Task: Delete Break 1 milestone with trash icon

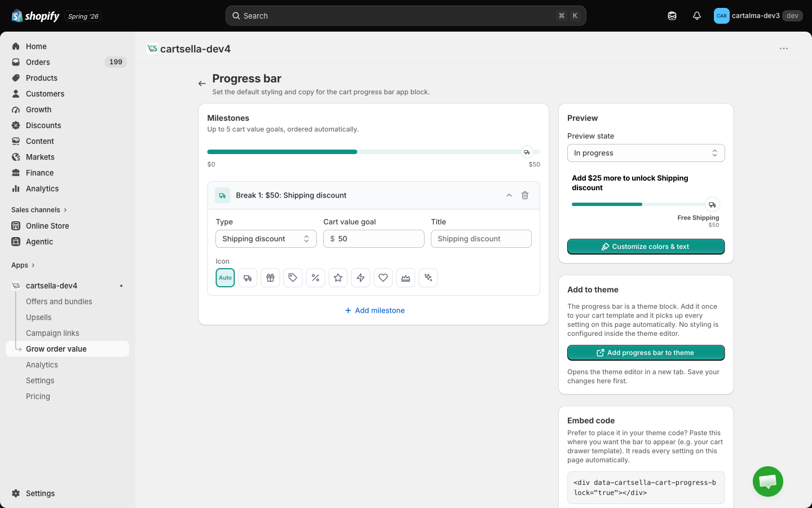Action: click(525, 195)
